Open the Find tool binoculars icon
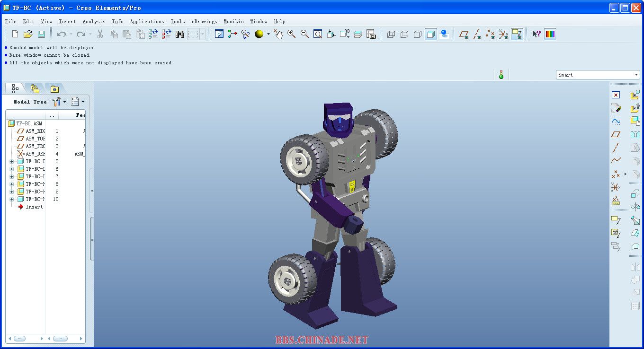The height and width of the screenshot is (349, 644). [x=180, y=34]
